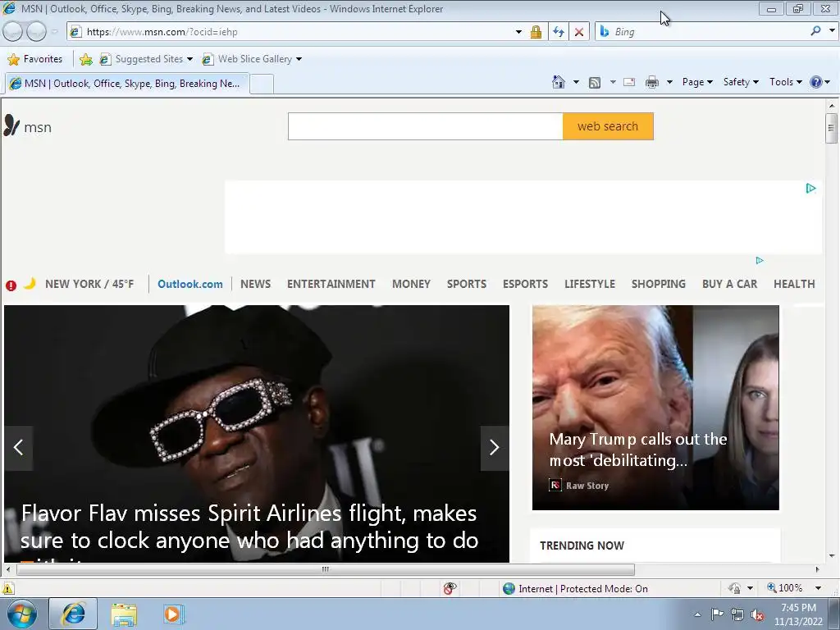Open the Help dropdown arrow

(x=827, y=82)
